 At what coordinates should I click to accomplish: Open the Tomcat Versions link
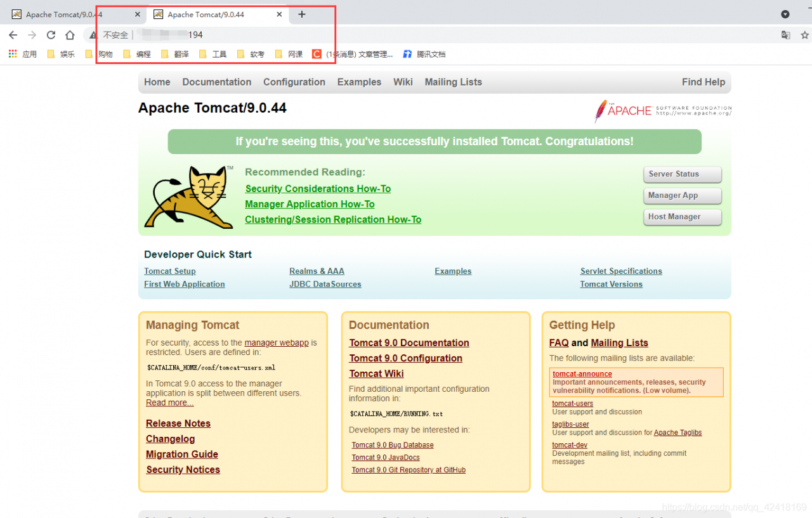(612, 285)
